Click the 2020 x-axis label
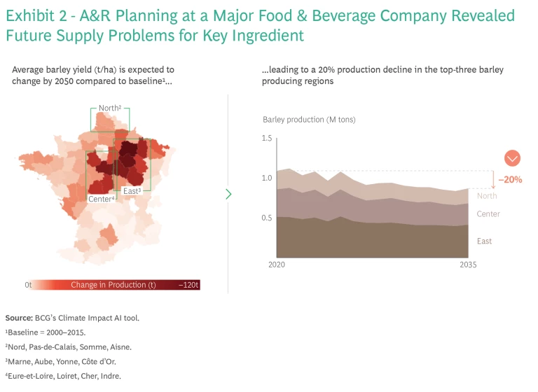This screenshot has width=538, height=392. pyautogui.click(x=277, y=265)
